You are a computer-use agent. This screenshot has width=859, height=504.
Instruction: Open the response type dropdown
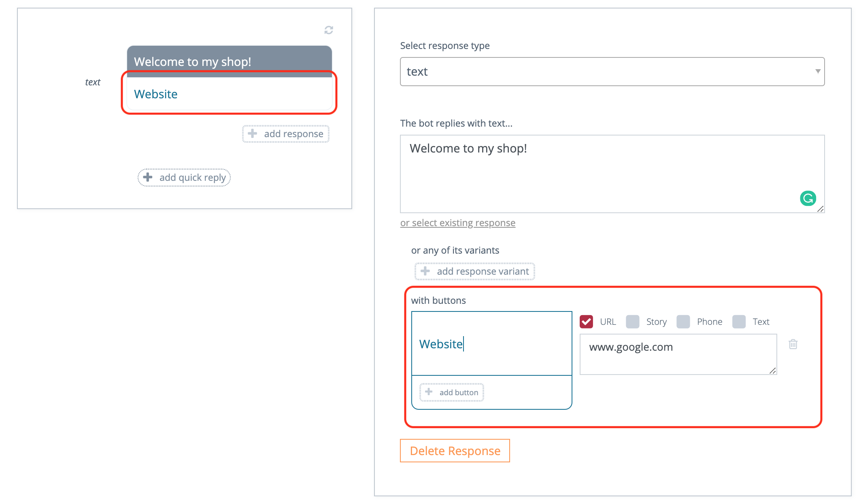tap(612, 72)
